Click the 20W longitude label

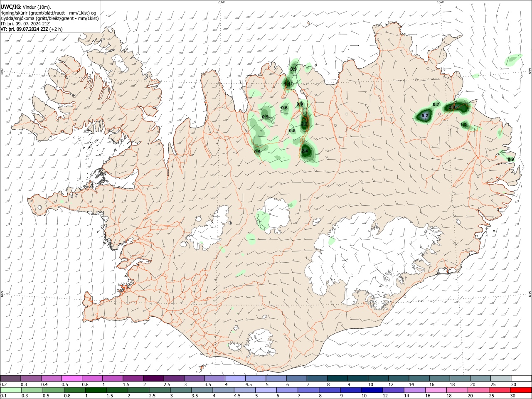coord(221,2)
